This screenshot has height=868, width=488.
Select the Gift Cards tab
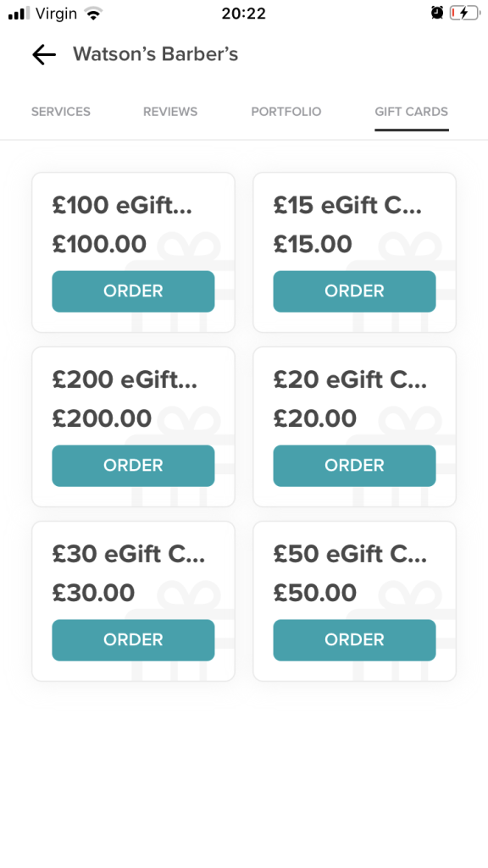412,112
